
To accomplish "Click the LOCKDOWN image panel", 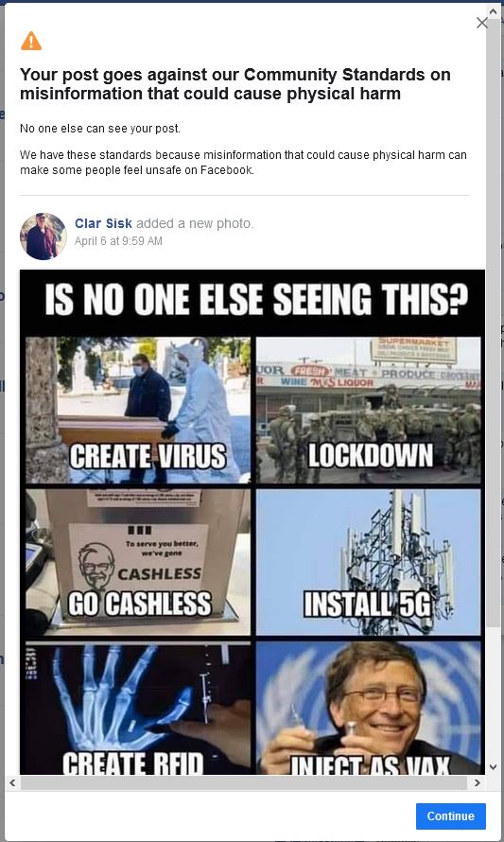I will (368, 410).
